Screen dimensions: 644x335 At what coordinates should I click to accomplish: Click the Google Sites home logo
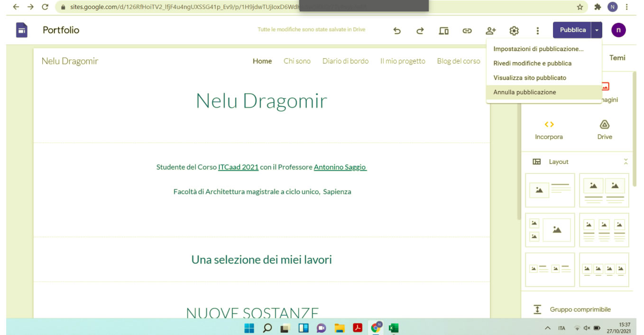click(22, 30)
